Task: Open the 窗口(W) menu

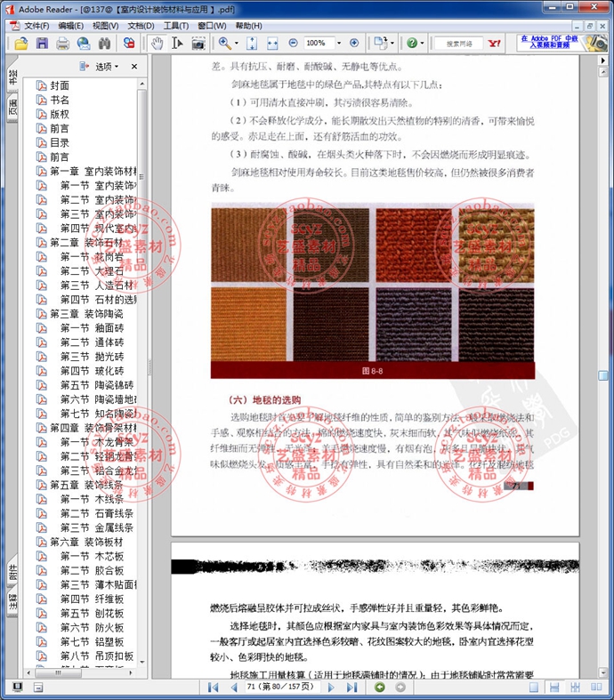Action: click(x=212, y=26)
